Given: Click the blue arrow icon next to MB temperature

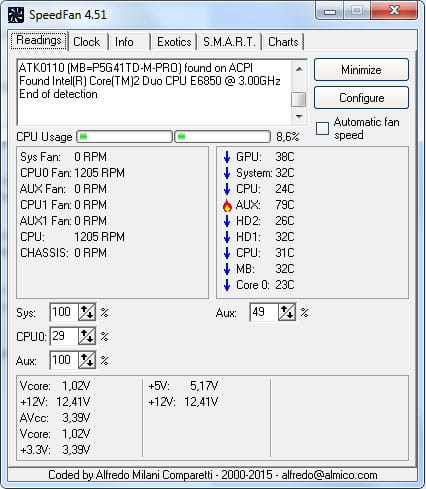Looking at the screenshot, I should 227,269.
